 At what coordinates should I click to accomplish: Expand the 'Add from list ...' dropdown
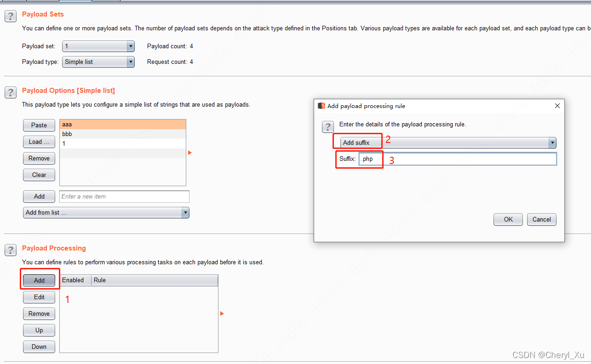click(106, 212)
